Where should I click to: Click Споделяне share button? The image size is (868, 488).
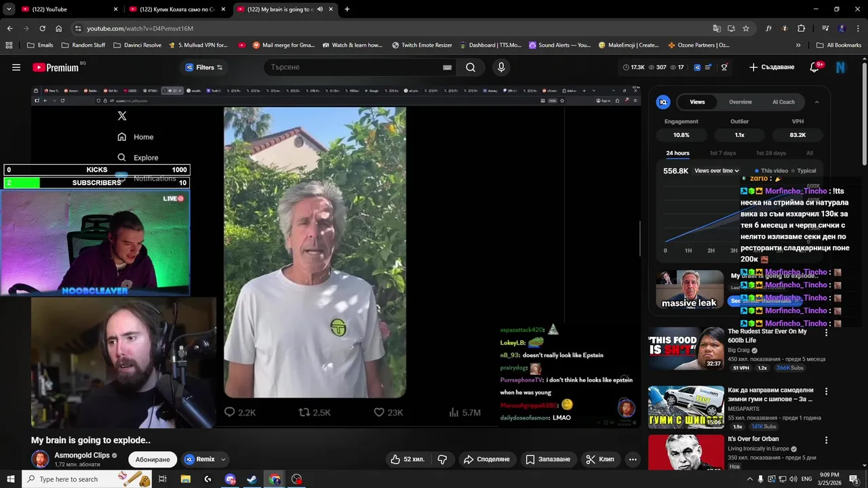point(486,460)
